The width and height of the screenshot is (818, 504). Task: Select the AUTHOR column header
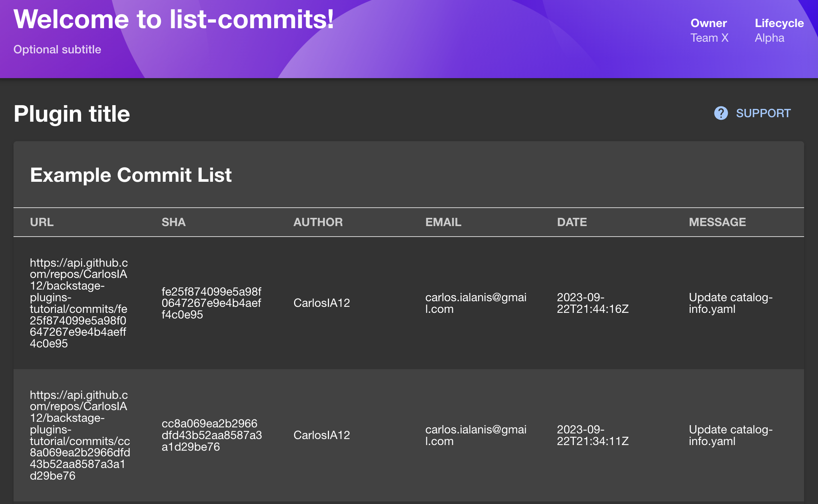click(318, 222)
